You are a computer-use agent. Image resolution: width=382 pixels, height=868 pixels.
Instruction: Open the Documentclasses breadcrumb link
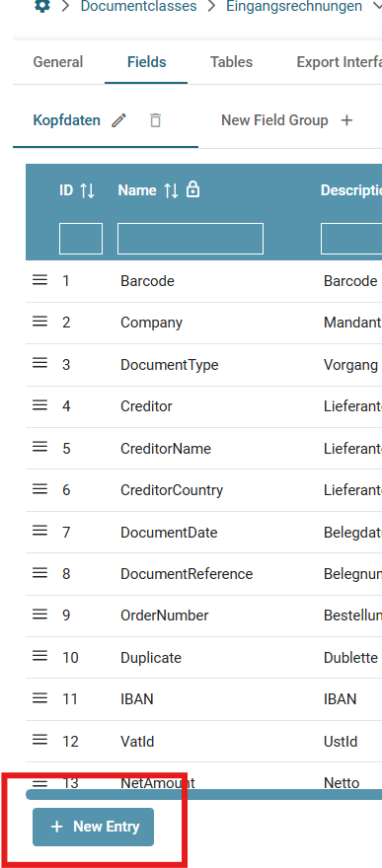pos(138,7)
